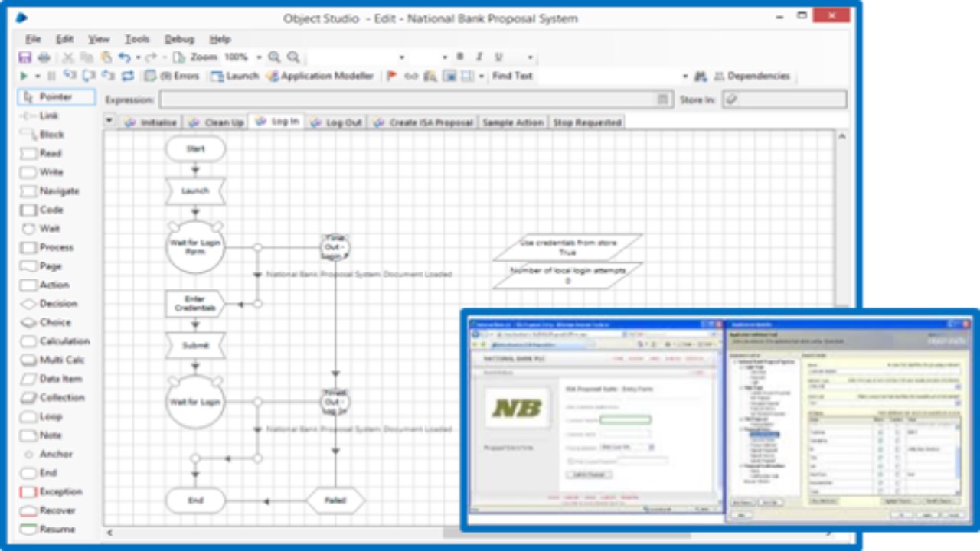
Task: Select the Navigate stage tool
Action: 49,191
